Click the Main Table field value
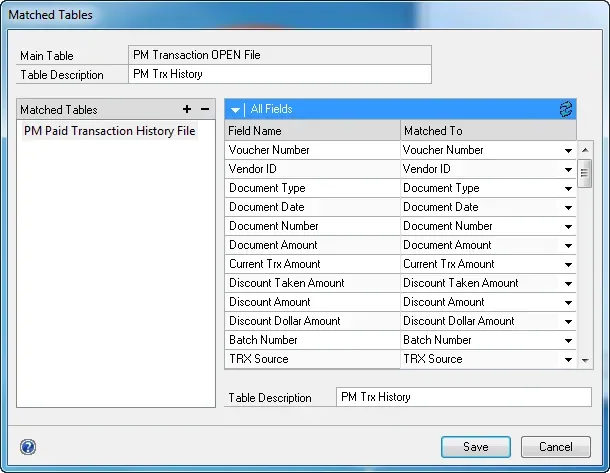610x473 pixels. click(x=280, y=55)
